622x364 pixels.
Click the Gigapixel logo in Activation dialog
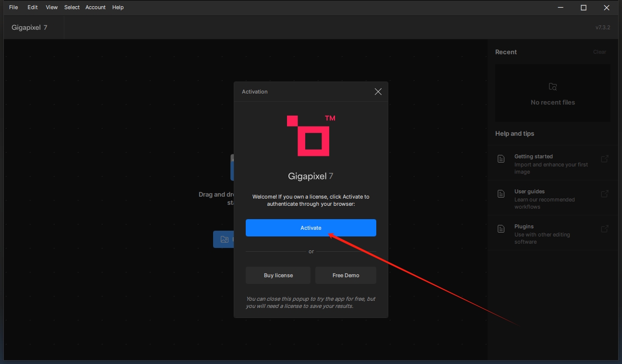311,136
